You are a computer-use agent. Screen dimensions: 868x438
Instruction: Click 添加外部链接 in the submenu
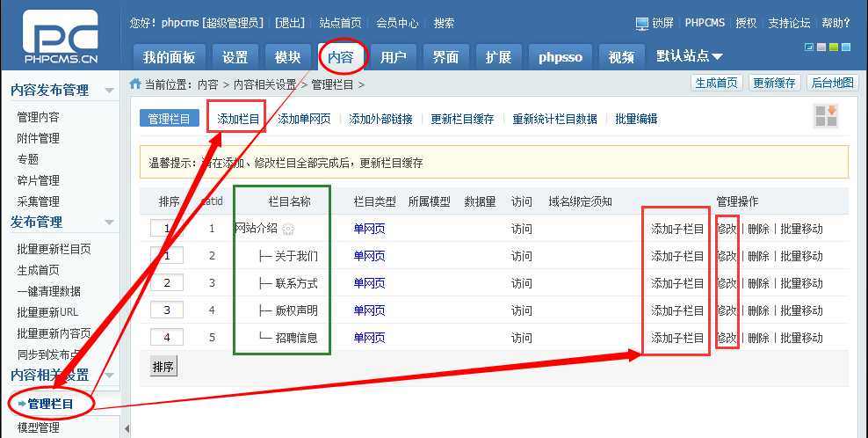point(381,119)
